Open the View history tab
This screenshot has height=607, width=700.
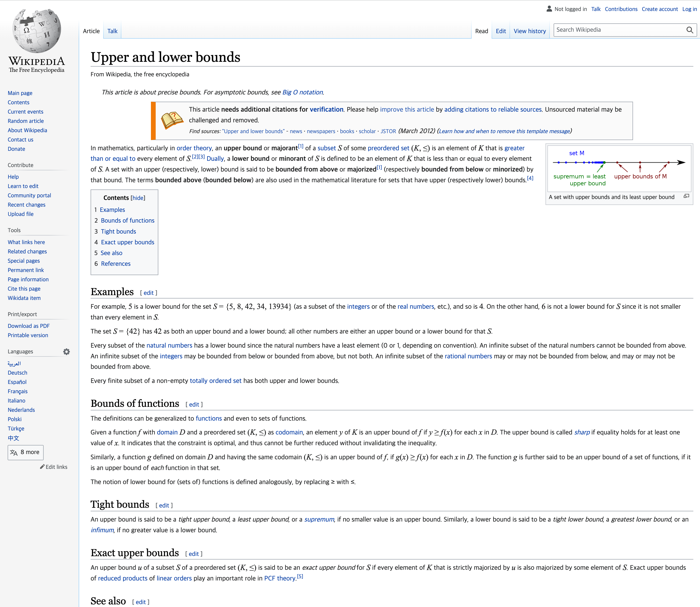[529, 31]
